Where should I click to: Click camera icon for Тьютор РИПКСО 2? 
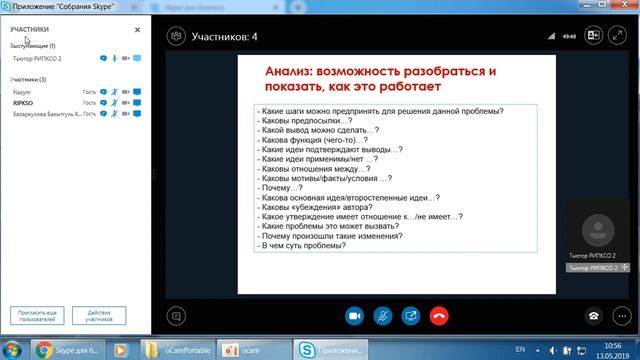125,58
